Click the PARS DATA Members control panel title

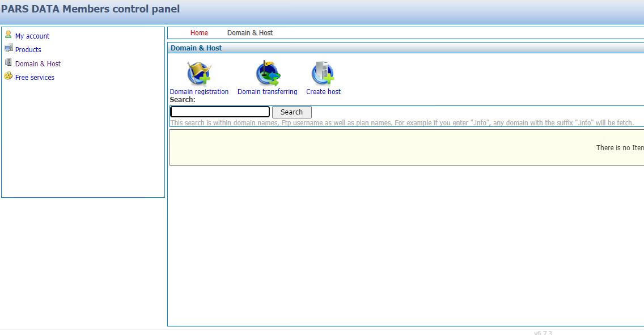[91, 9]
